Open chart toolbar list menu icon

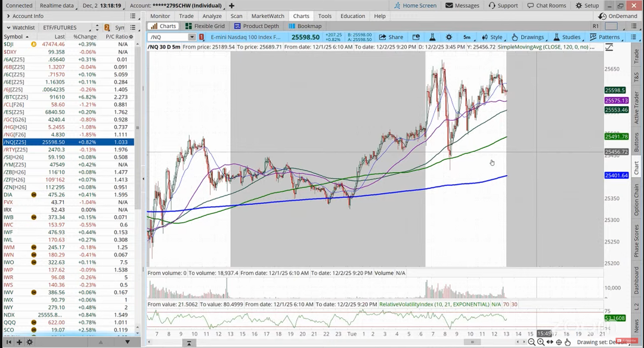(x=633, y=37)
